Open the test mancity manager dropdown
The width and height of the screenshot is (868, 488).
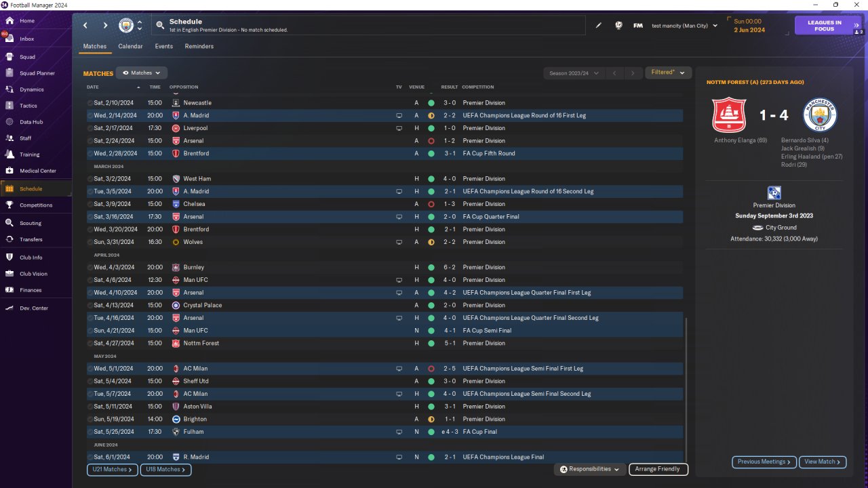684,26
